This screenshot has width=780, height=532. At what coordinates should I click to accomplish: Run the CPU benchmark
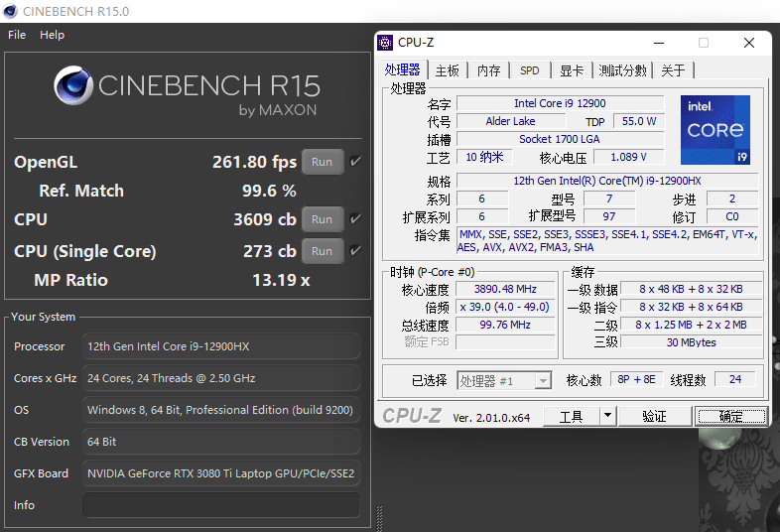point(323,219)
